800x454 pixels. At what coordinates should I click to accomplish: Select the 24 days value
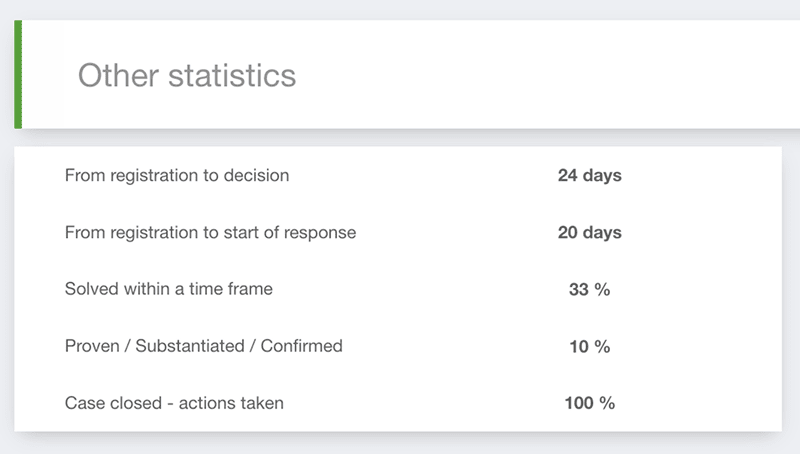click(x=589, y=175)
